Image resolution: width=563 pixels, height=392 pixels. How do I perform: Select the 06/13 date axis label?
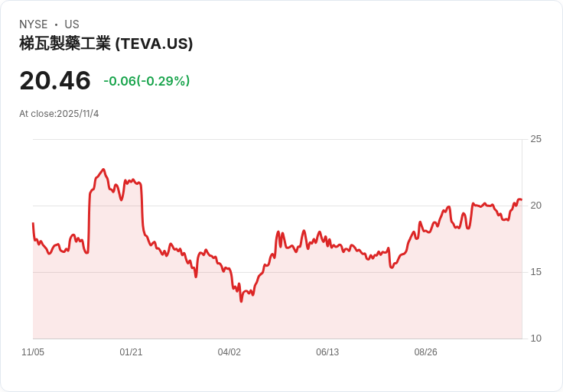point(327,352)
